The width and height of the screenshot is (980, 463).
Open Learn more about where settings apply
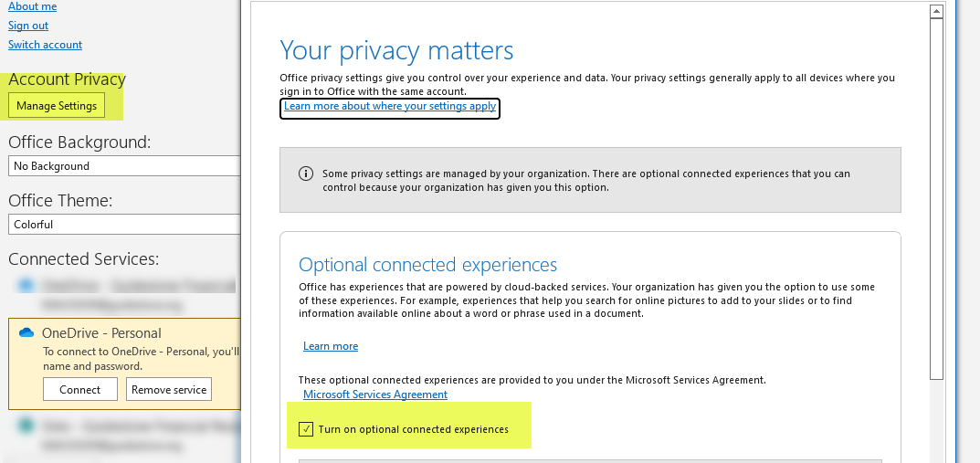390,106
